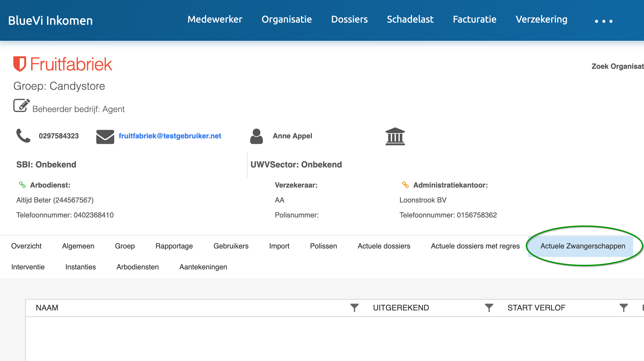Click the Zoek Organisatie search field

(618, 66)
